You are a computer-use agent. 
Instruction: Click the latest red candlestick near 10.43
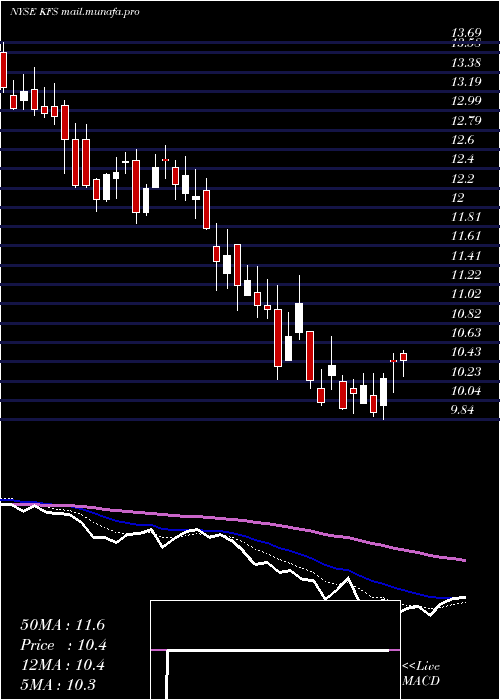[x=404, y=357]
